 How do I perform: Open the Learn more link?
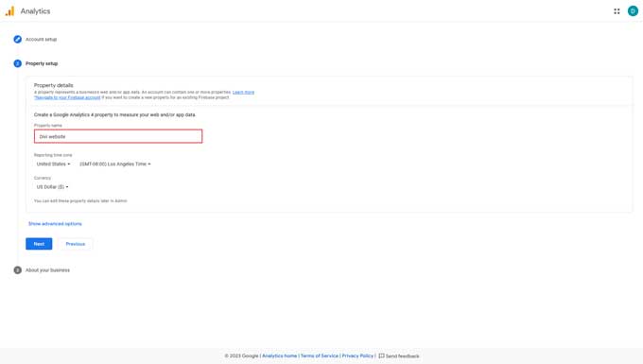tap(243, 93)
